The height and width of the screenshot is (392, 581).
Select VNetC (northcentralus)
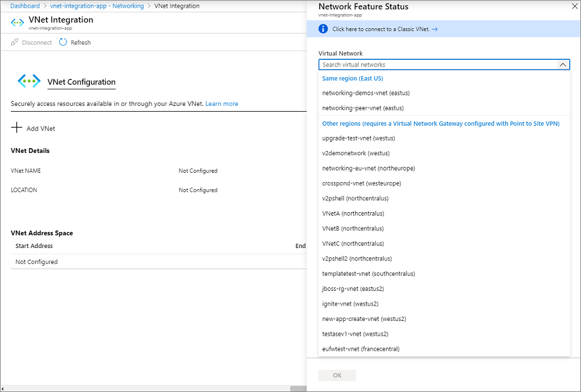(x=444, y=243)
